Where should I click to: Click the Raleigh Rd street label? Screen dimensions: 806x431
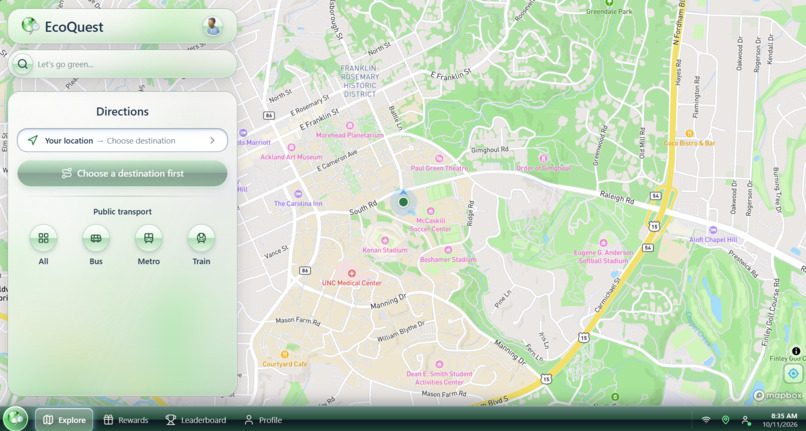[x=617, y=197]
